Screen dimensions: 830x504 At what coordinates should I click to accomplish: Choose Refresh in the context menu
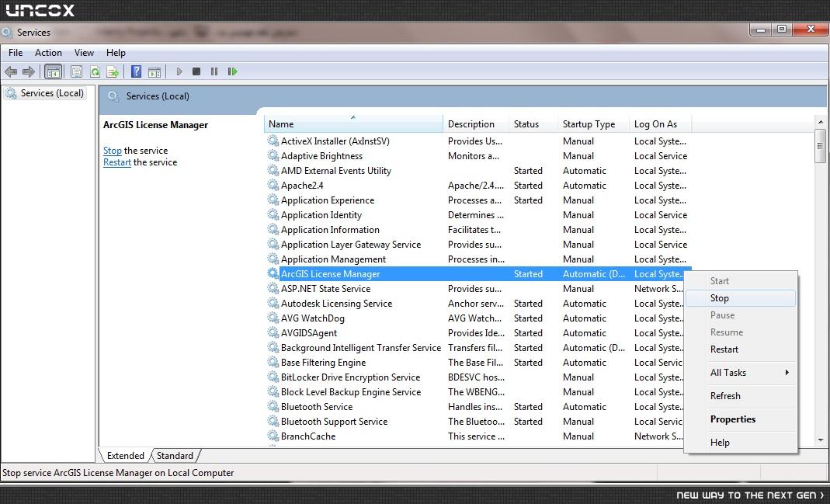(741, 396)
